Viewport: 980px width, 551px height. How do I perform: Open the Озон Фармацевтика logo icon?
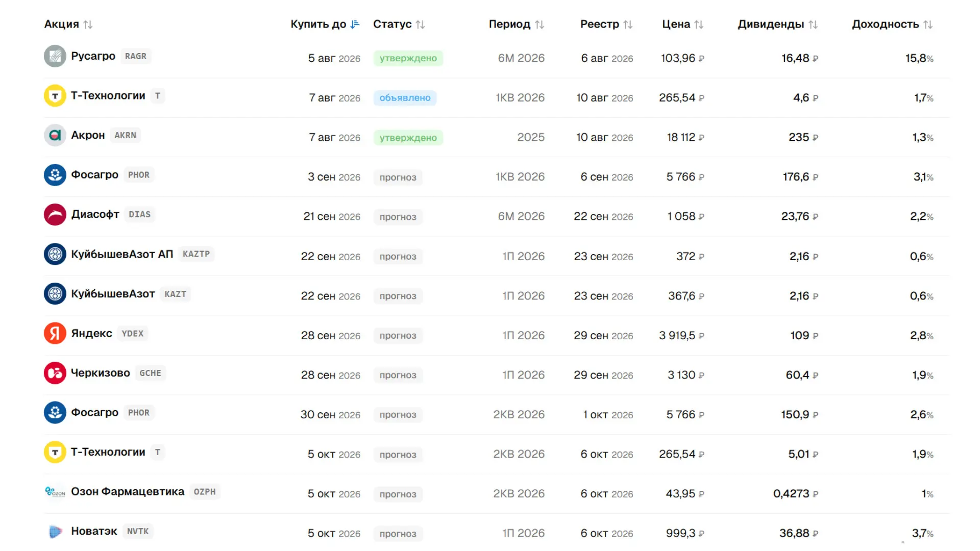[x=55, y=492]
